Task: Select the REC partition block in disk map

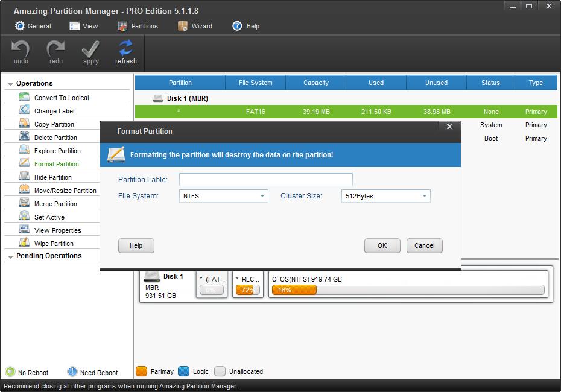Action: (x=248, y=284)
